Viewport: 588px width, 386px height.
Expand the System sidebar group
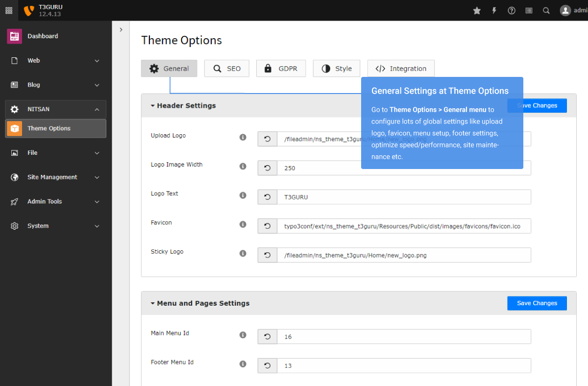pyautogui.click(x=38, y=226)
